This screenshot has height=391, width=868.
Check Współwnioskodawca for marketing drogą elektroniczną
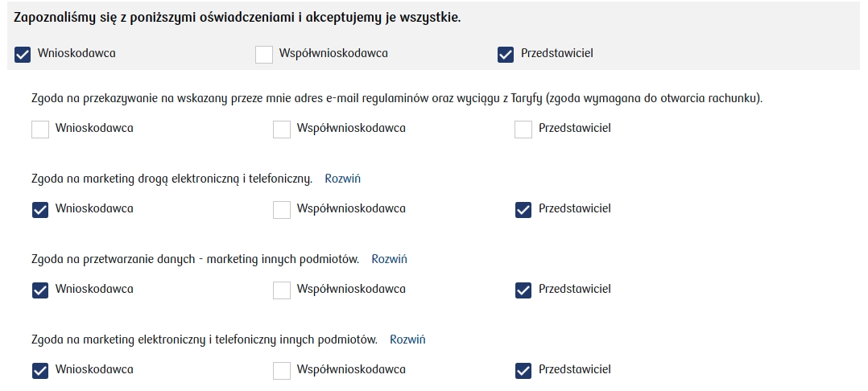point(282,209)
